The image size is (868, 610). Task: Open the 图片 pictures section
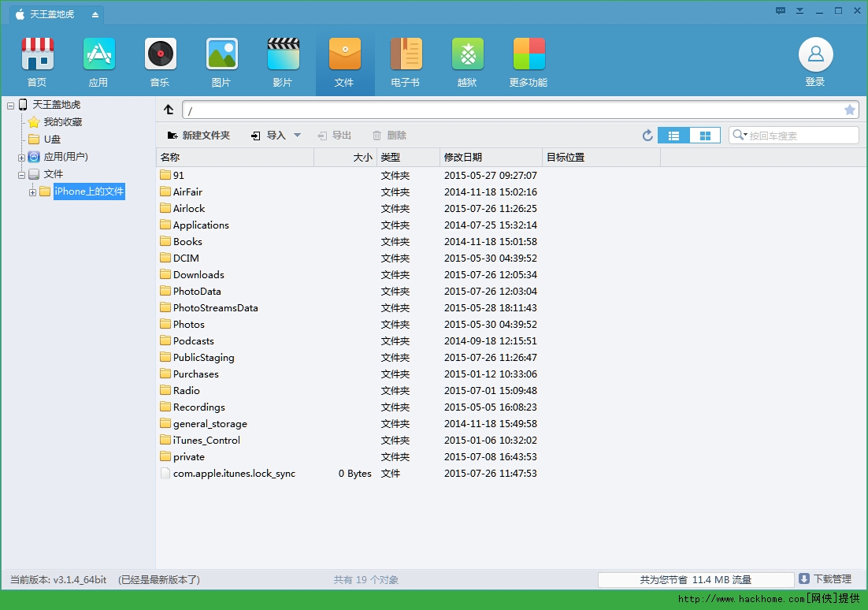[221, 54]
